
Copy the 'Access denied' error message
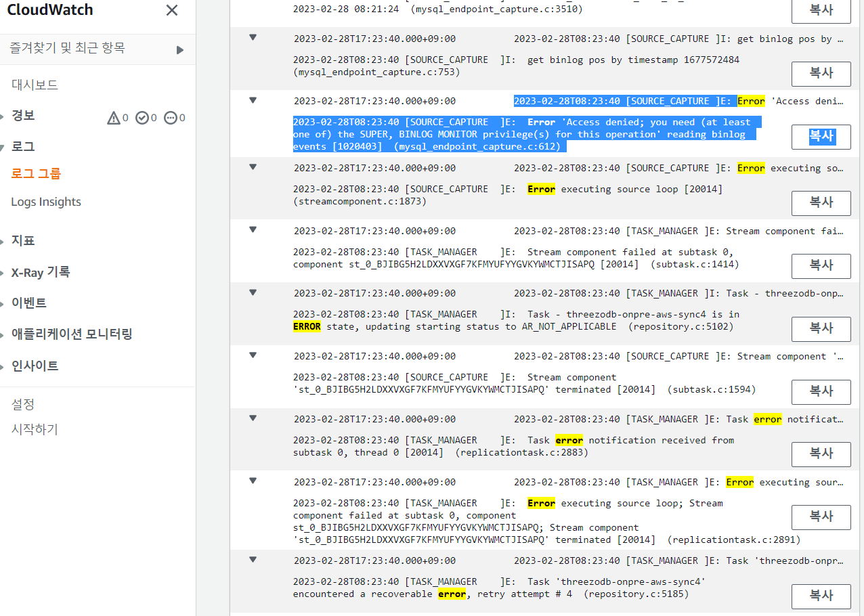(x=821, y=137)
